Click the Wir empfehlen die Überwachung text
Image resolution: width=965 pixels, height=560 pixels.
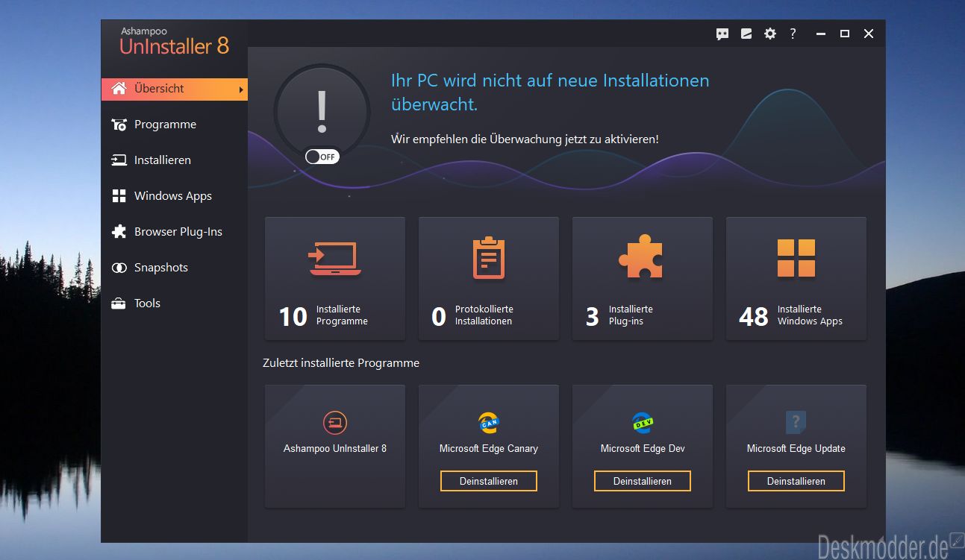coord(525,139)
